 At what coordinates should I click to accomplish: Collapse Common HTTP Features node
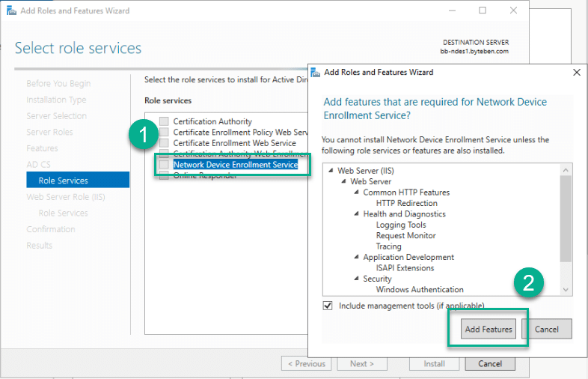356,192
